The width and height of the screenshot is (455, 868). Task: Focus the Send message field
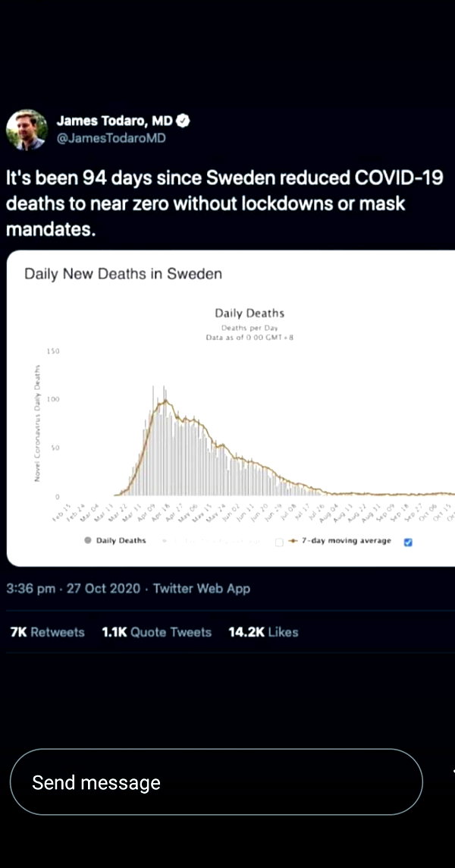point(216,782)
